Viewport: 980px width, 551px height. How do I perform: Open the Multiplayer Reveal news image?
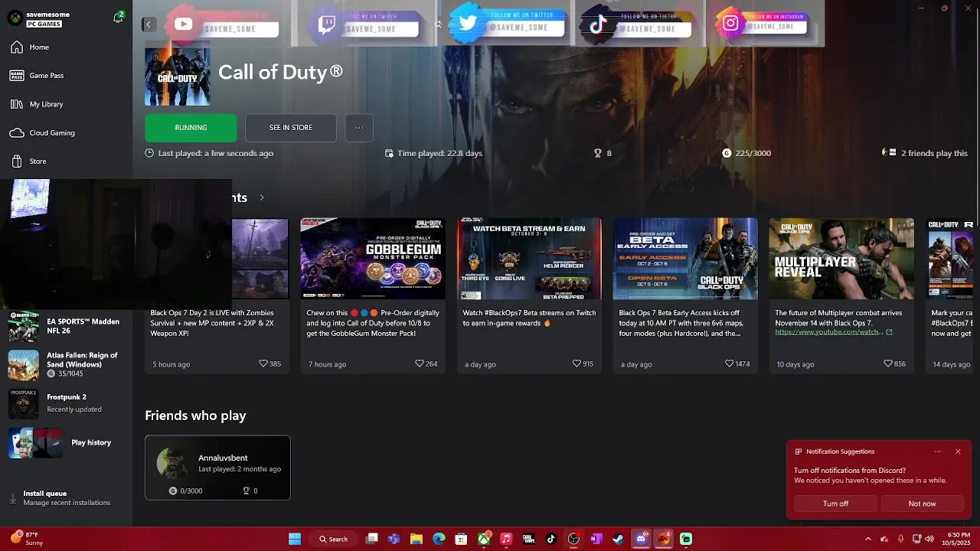pos(841,259)
